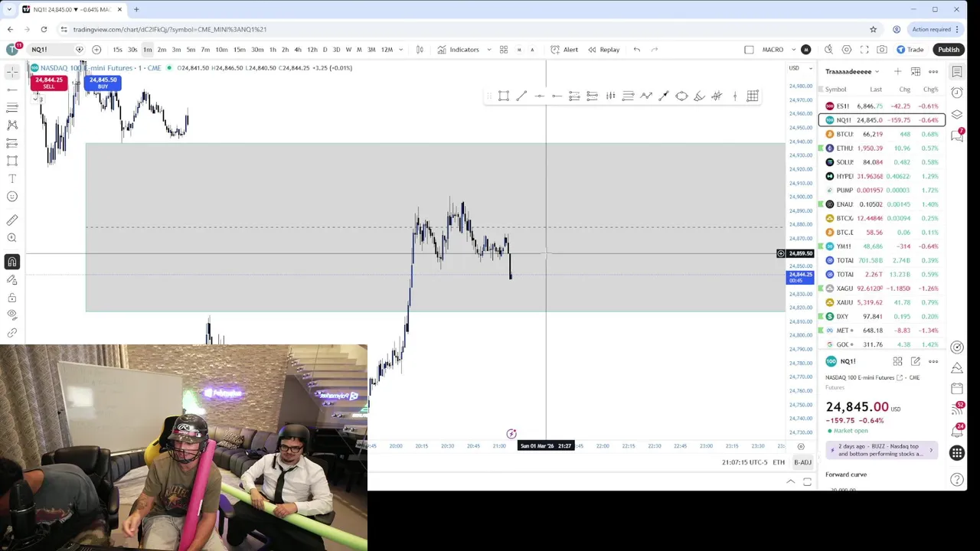
Task: Open watchlist advanced view icon
Action: (x=916, y=72)
